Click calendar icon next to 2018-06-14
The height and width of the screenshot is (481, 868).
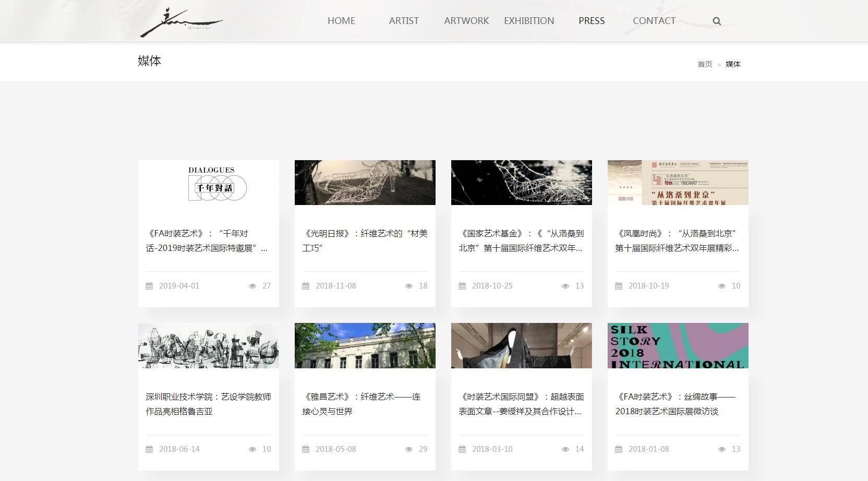point(149,449)
